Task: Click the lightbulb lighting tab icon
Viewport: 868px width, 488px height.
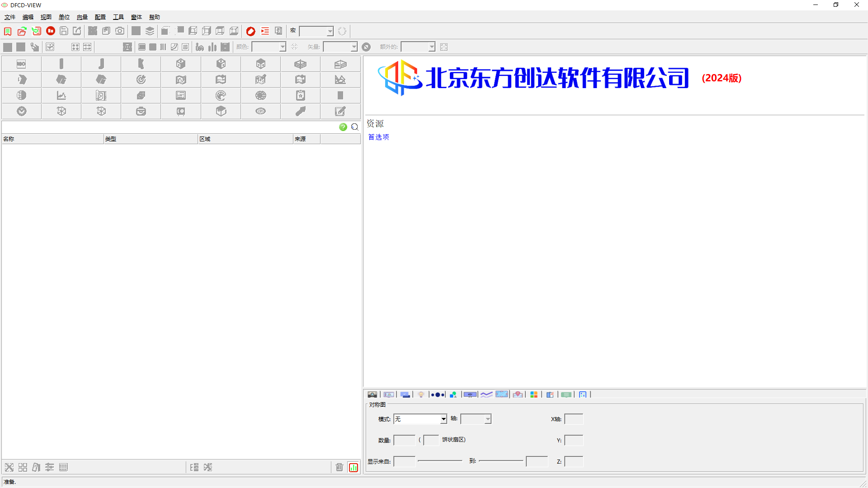Action: [421, 394]
